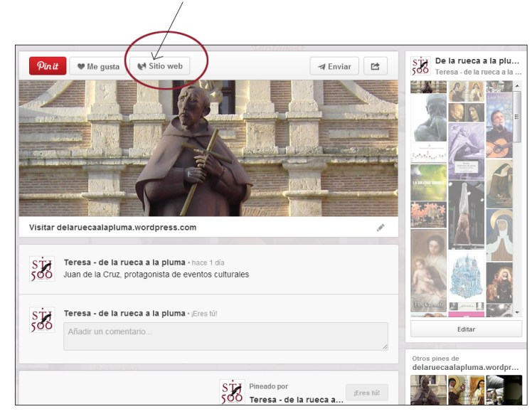Click the share arrow icon beside Enviar
This screenshot has height=414, width=532.
point(375,66)
